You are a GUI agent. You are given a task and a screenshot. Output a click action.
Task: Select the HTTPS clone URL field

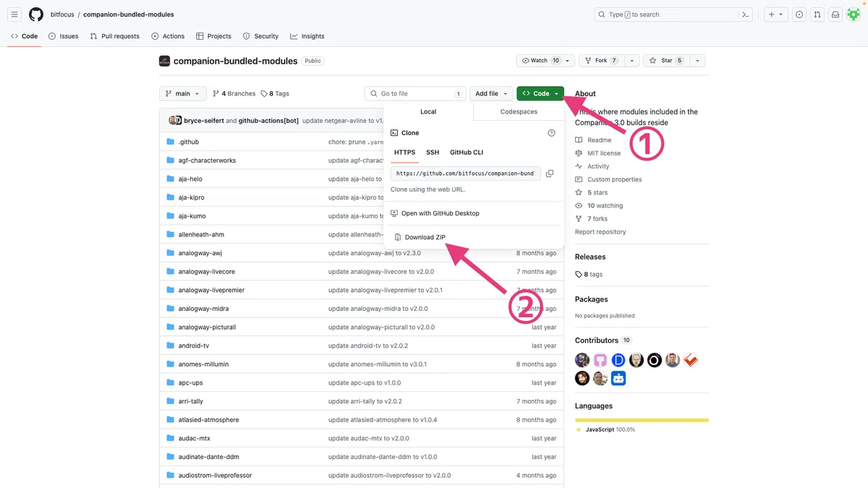(x=465, y=174)
